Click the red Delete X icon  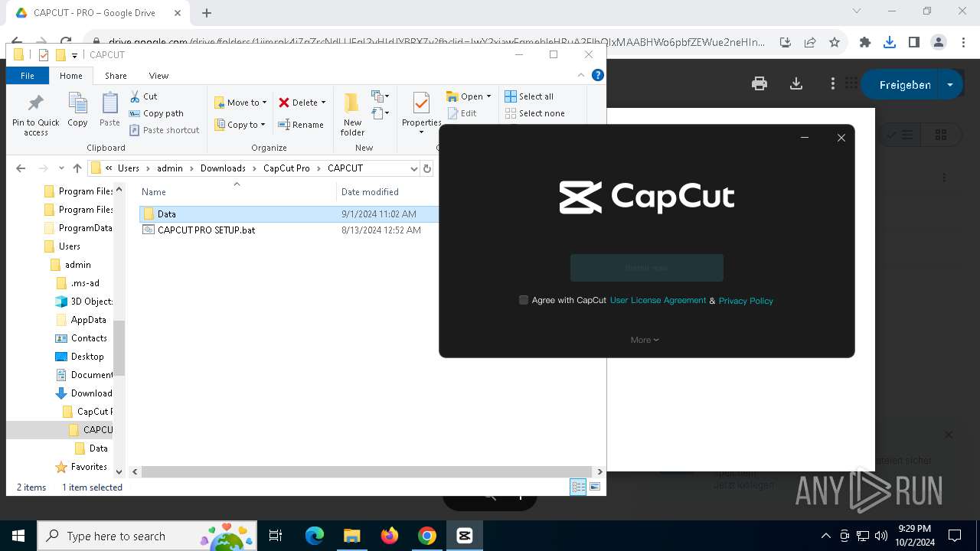(284, 103)
